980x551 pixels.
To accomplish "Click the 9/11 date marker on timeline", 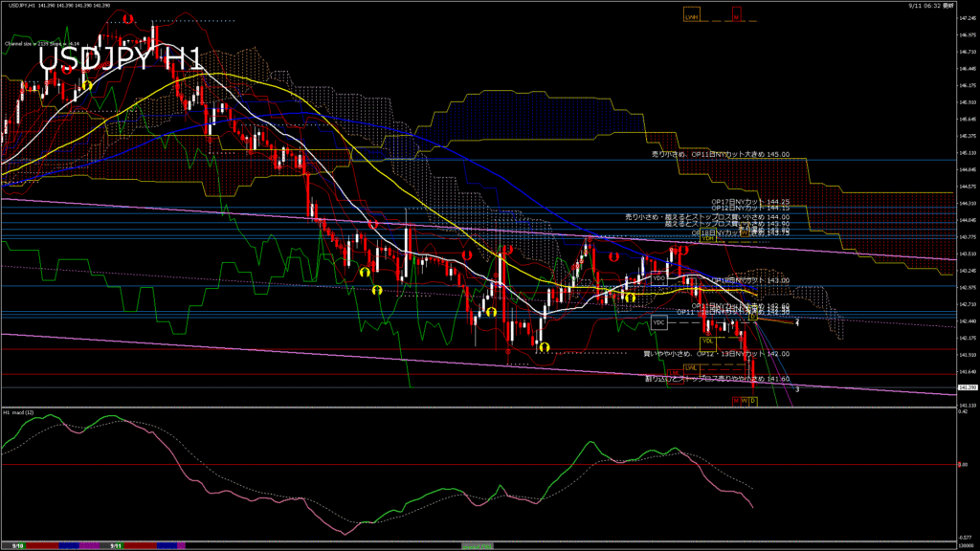I will coord(115,546).
